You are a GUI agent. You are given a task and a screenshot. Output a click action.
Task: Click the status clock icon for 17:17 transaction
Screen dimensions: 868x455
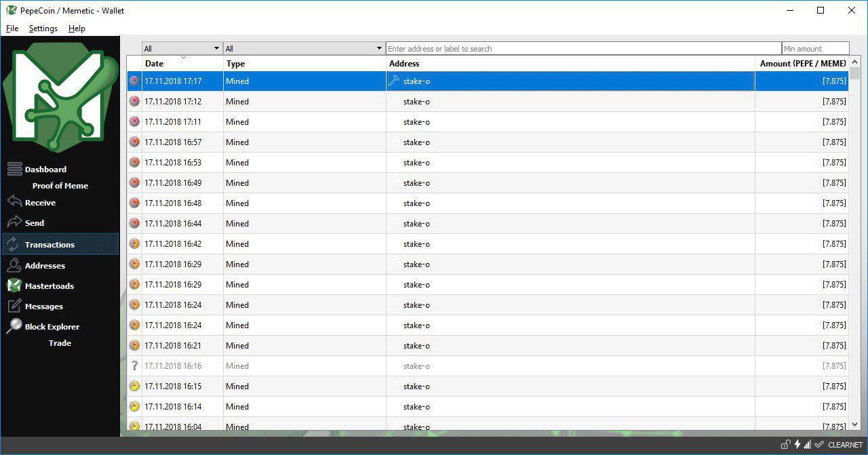pos(134,81)
